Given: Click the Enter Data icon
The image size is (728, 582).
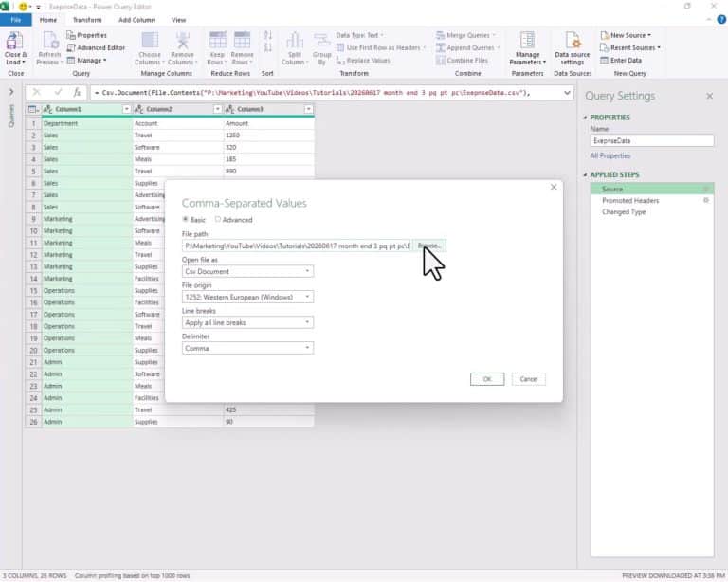Looking at the screenshot, I should pos(605,61).
